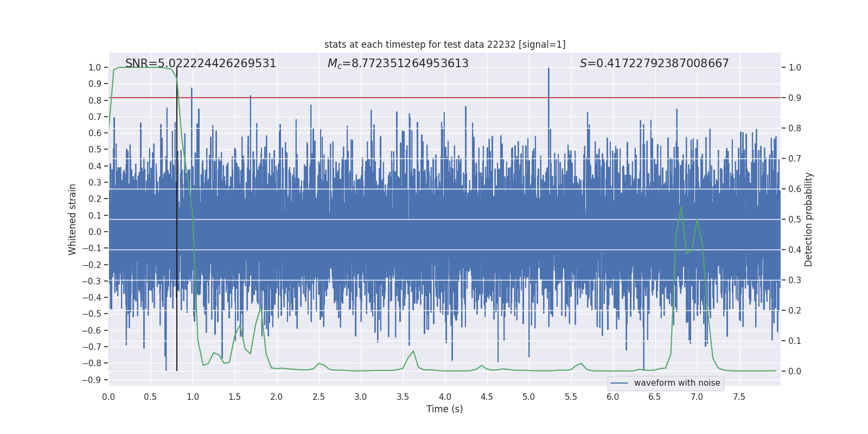
Task: Click the red horizontal threshold line
Action: point(445,98)
